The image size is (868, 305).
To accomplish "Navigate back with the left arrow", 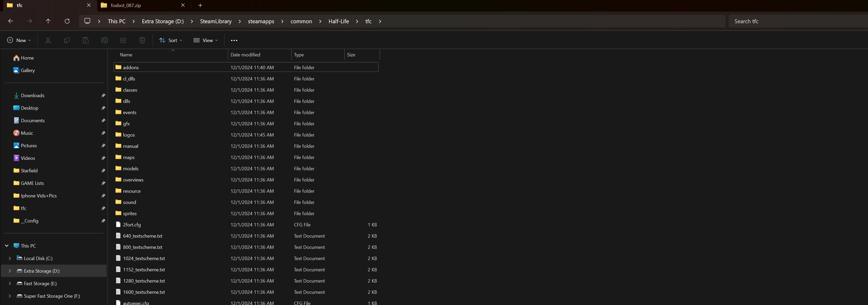I will 11,21.
